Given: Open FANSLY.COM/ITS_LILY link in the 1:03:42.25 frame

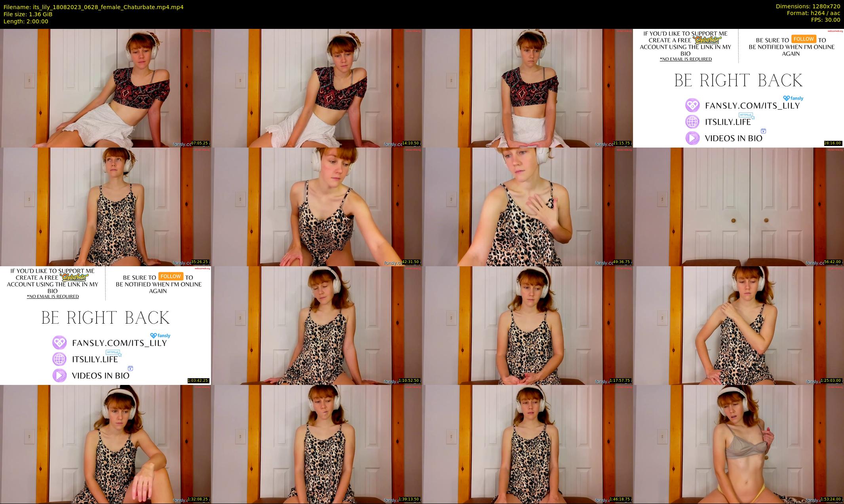Looking at the screenshot, I should (x=120, y=343).
